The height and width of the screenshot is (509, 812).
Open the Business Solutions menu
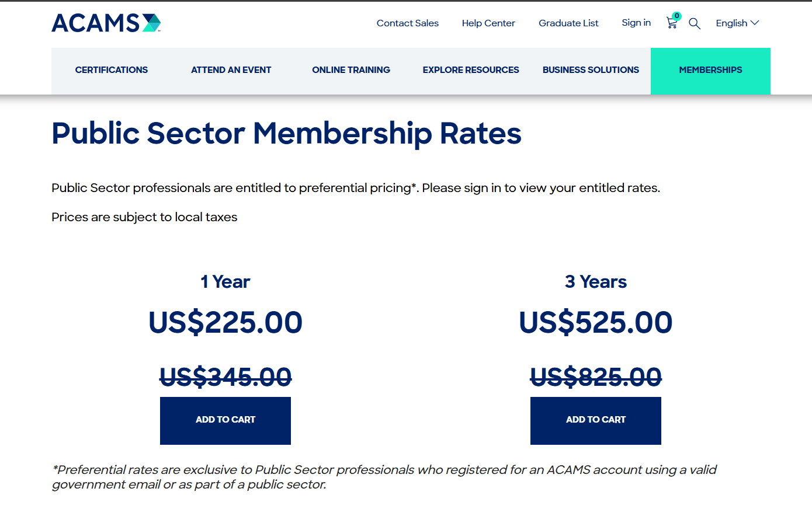pyautogui.click(x=591, y=69)
